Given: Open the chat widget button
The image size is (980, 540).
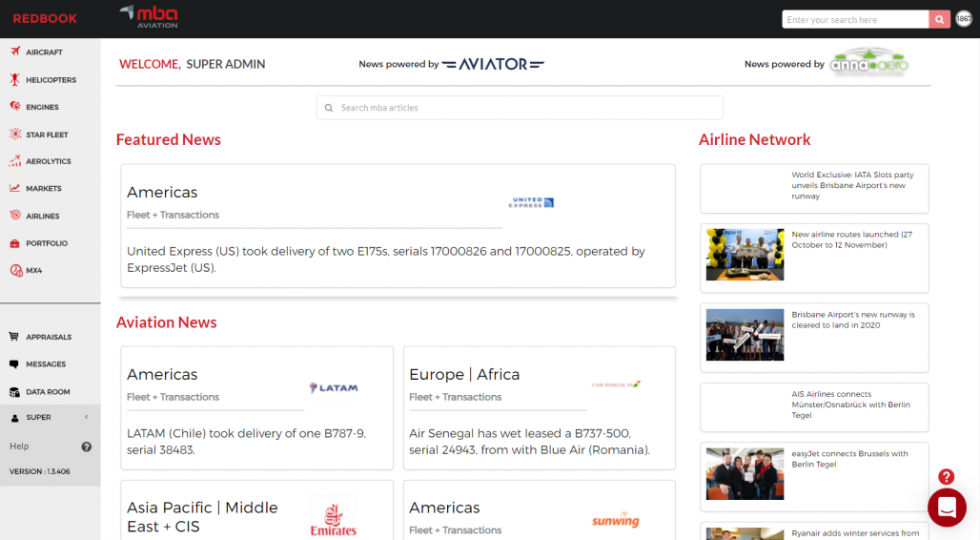Looking at the screenshot, I should (x=947, y=508).
